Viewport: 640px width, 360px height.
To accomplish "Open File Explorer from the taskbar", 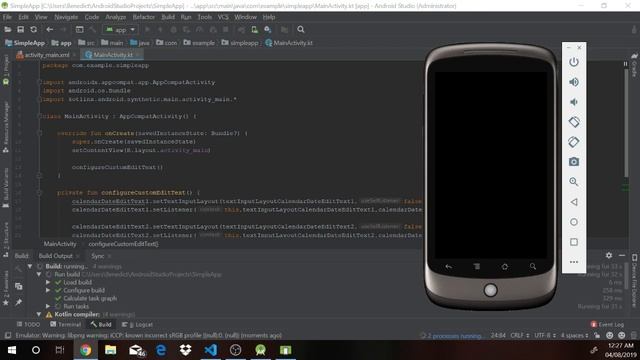I will (x=111, y=350).
